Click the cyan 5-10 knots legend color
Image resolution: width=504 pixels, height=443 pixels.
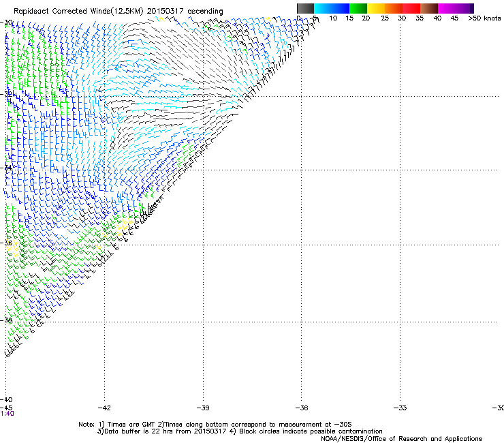[x=323, y=8]
